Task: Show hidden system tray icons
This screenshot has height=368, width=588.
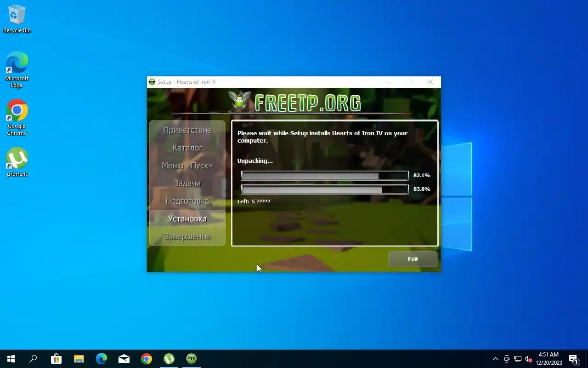Action: coord(496,359)
